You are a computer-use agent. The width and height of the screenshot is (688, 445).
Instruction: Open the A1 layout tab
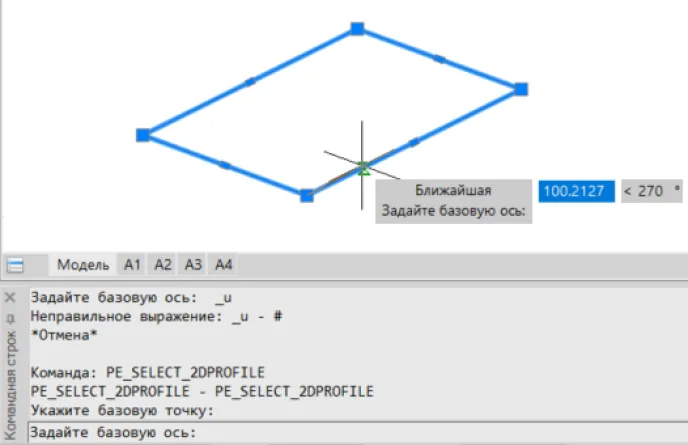pos(132,265)
